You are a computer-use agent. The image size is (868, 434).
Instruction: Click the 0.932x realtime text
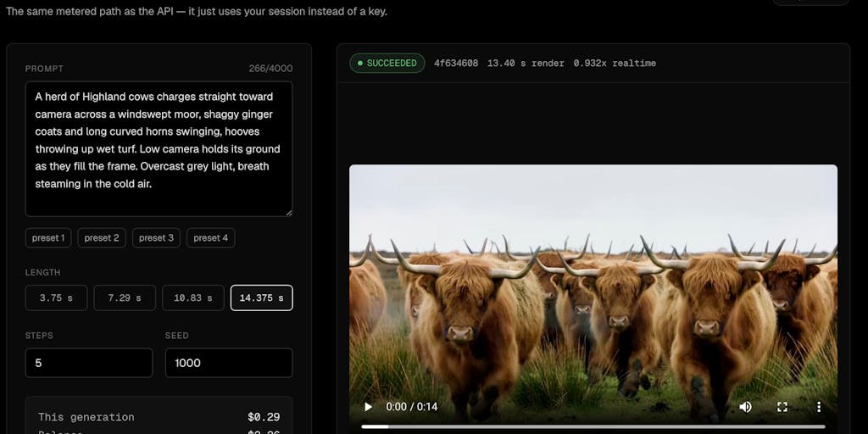click(615, 63)
